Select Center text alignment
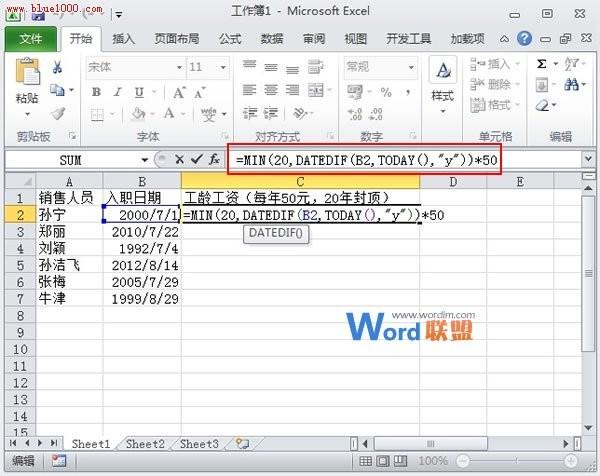 pos(271,90)
